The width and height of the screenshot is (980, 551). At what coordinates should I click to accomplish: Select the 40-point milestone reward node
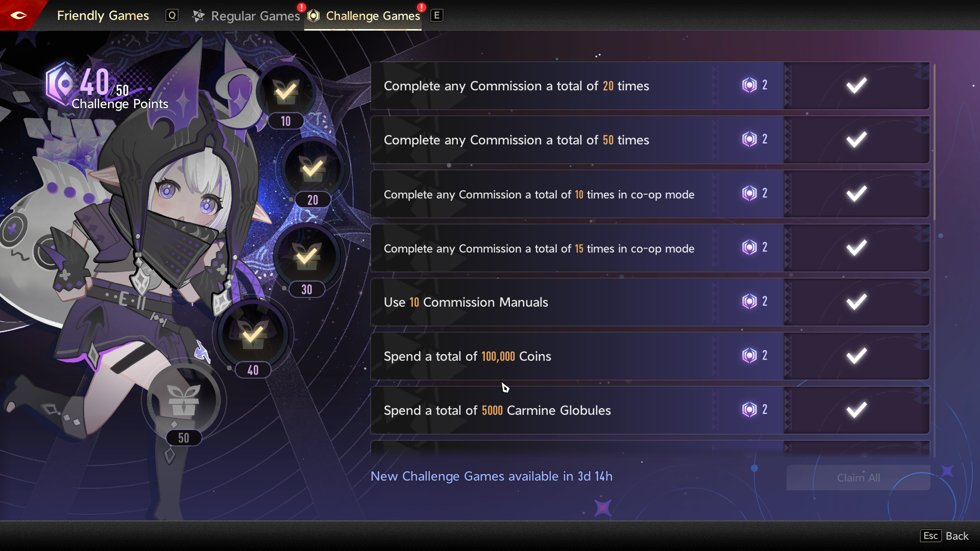coord(253,335)
